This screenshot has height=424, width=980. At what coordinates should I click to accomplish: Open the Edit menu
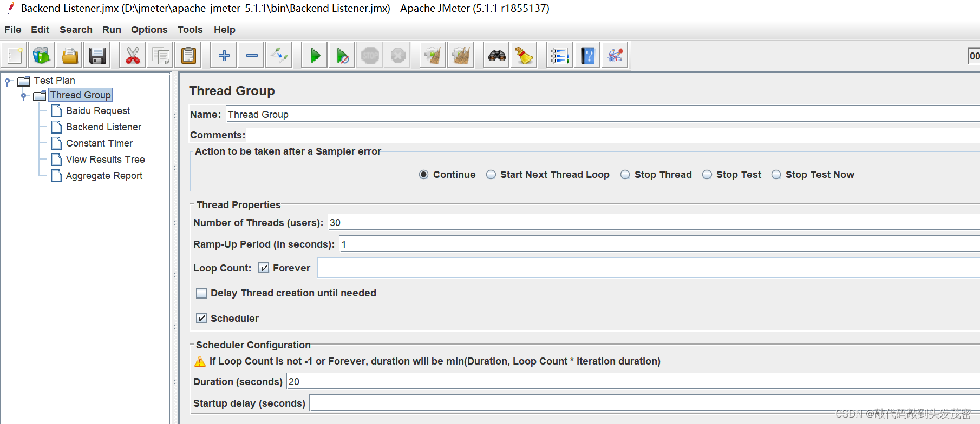point(40,30)
